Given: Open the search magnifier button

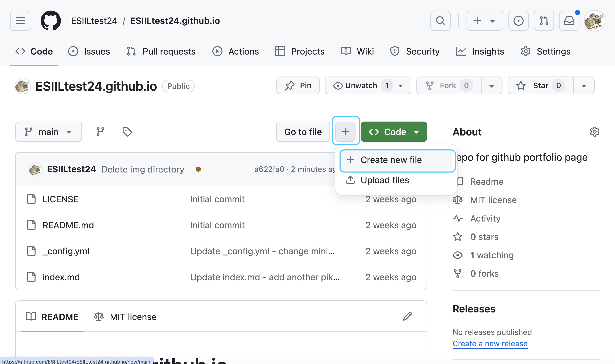Looking at the screenshot, I should click(x=440, y=21).
